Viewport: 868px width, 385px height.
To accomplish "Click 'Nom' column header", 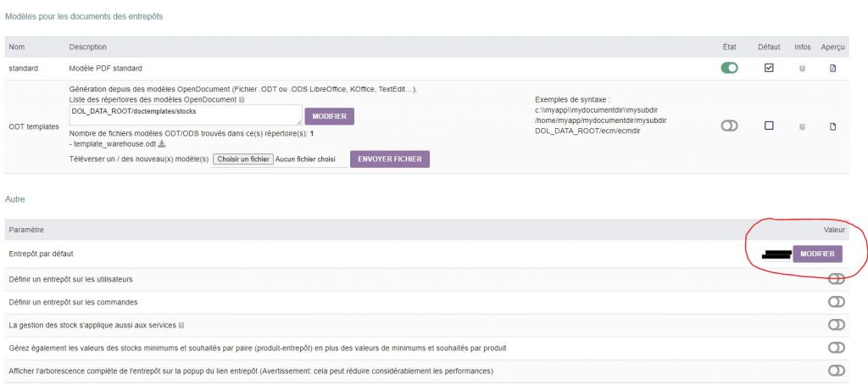I will point(17,47).
